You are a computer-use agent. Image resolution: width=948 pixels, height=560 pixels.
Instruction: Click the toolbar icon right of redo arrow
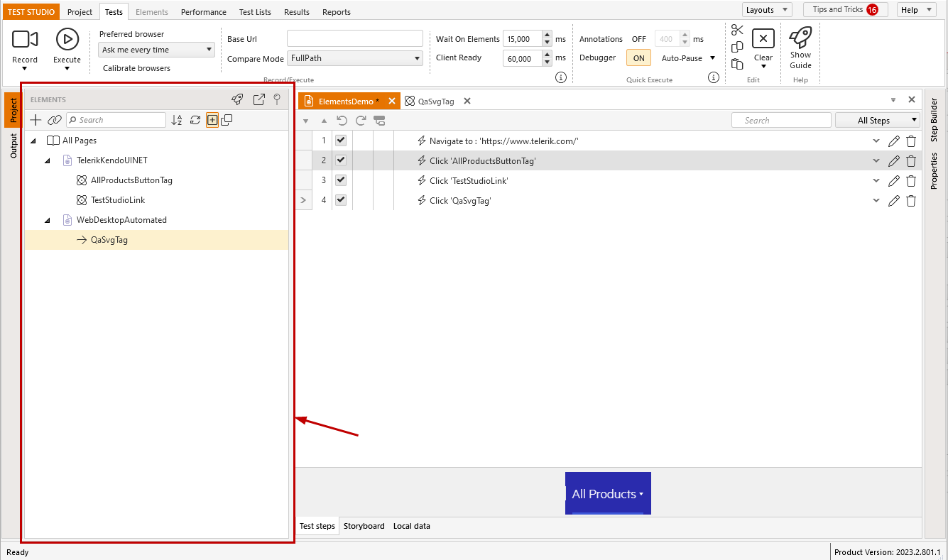pyautogui.click(x=379, y=121)
